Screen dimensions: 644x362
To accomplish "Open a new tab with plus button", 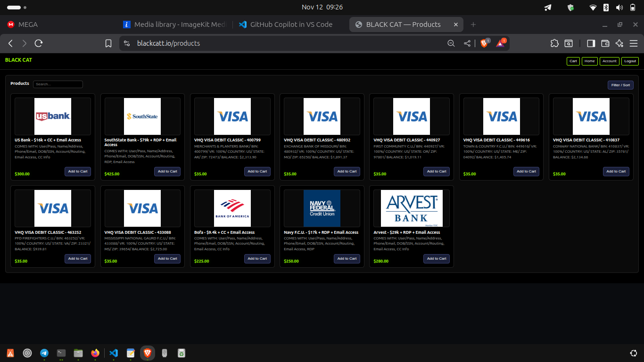I will [473, 25].
